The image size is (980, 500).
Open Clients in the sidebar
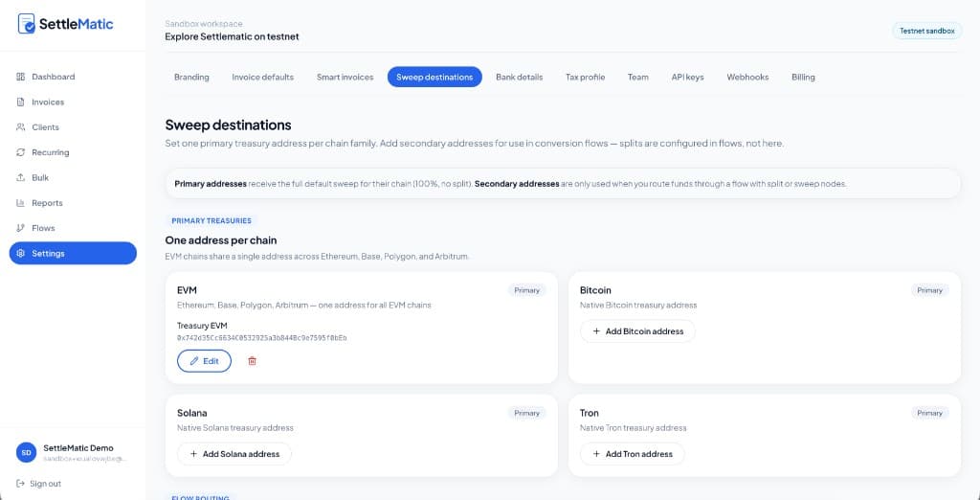73,127
